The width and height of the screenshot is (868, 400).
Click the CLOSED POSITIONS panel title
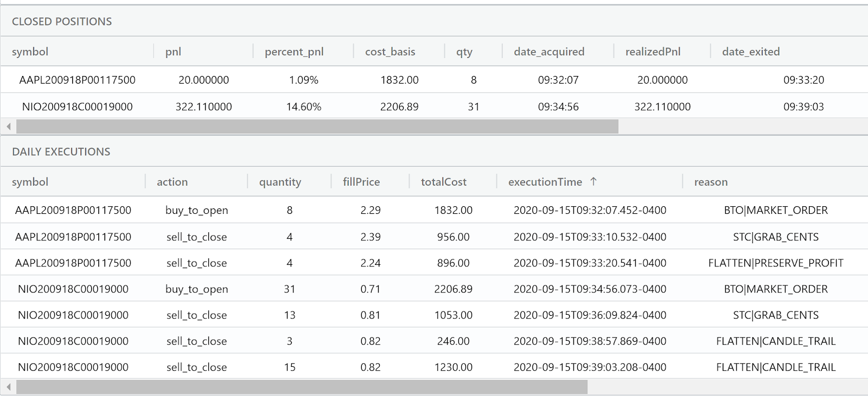tap(62, 22)
